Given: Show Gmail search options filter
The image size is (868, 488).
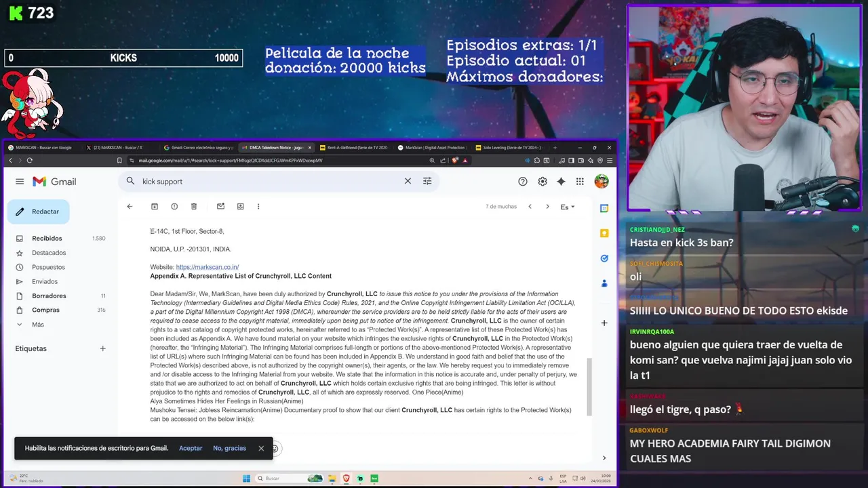Looking at the screenshot, I should tap(427, 182).
